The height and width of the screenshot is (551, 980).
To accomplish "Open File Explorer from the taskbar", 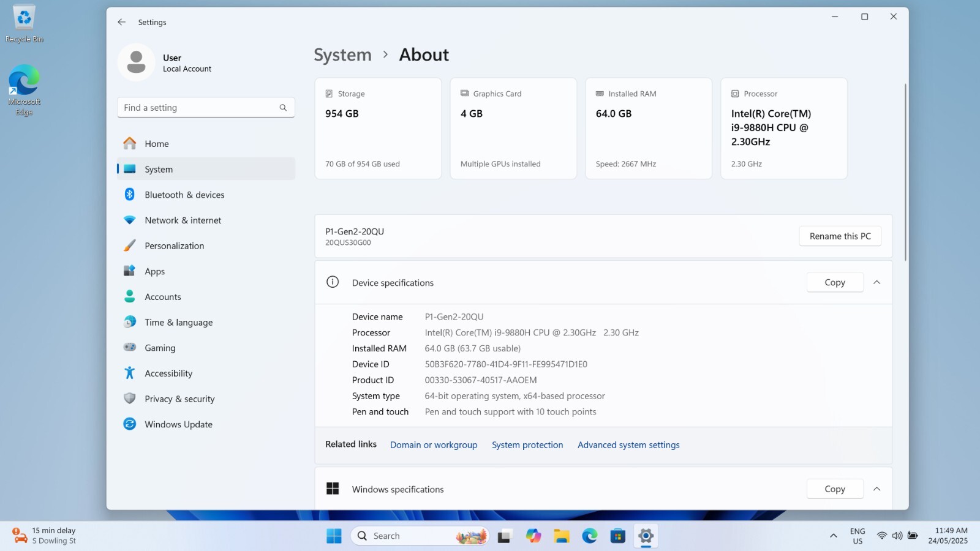I will [x=562, y=536].
